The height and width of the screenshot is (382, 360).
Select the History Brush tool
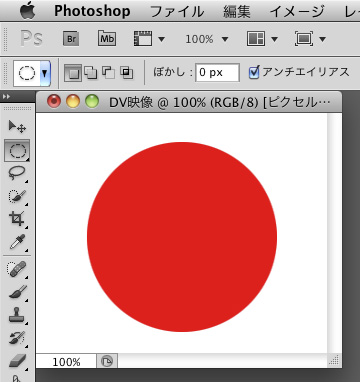pos(17,338)
